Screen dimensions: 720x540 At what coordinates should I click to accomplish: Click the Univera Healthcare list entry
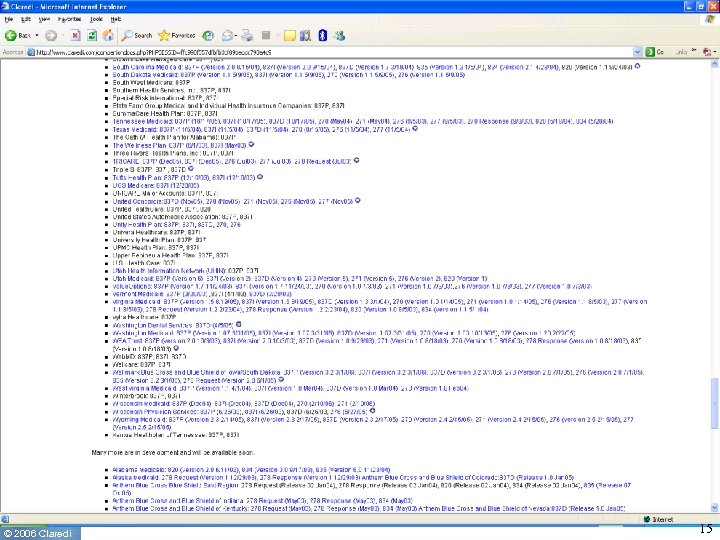coord(156,232)
